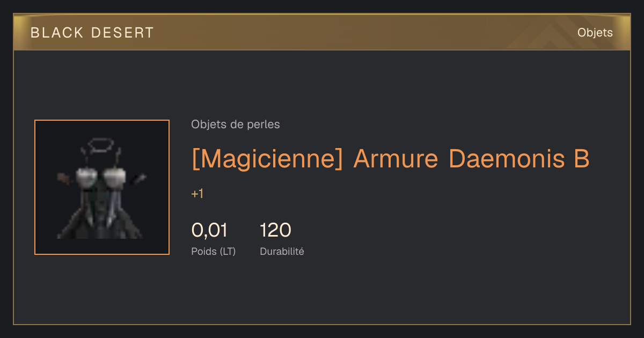644x338 pixels.
Task: Click the gold header banner background
Action: [322, 33]
